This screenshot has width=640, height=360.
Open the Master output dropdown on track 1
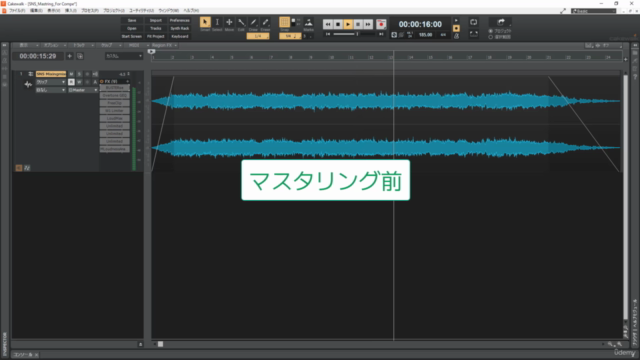(x=83, y=90)
